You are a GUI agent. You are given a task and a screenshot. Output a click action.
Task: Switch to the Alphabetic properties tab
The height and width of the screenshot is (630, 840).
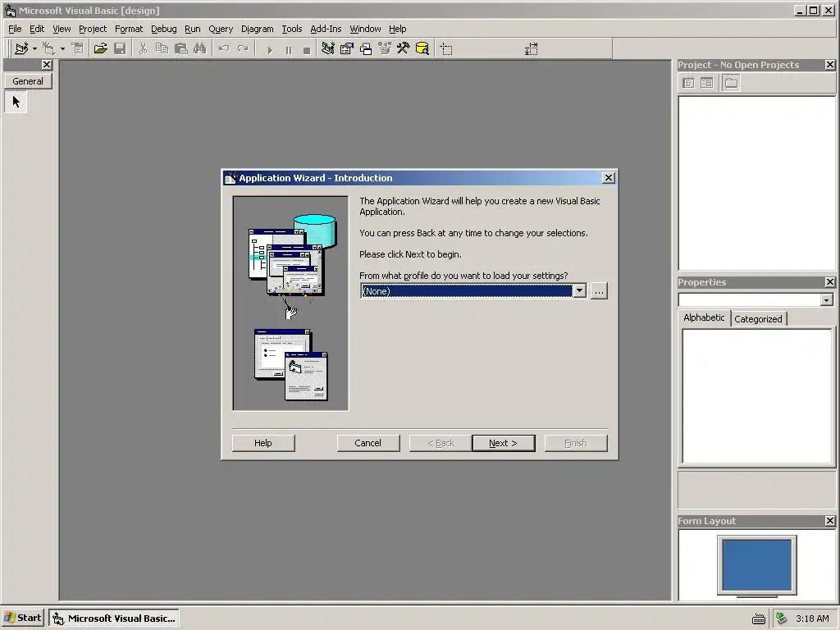point(703,317)
